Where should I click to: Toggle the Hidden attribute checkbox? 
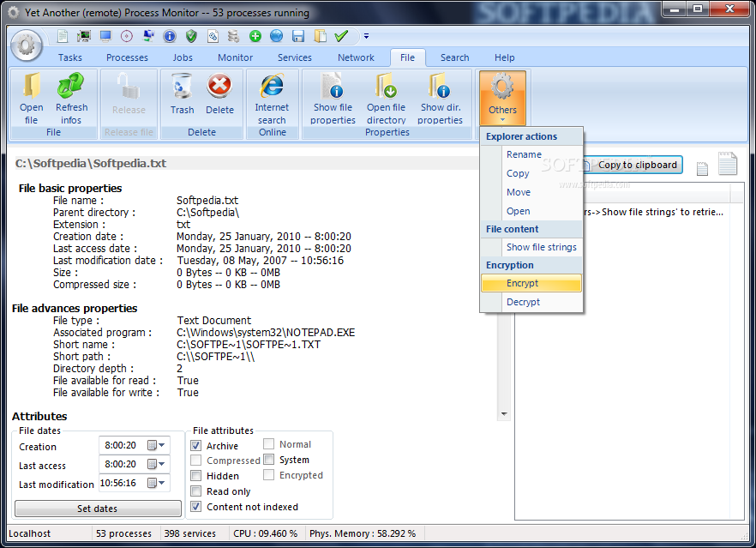pyautogui.click(x=195, y=476)
